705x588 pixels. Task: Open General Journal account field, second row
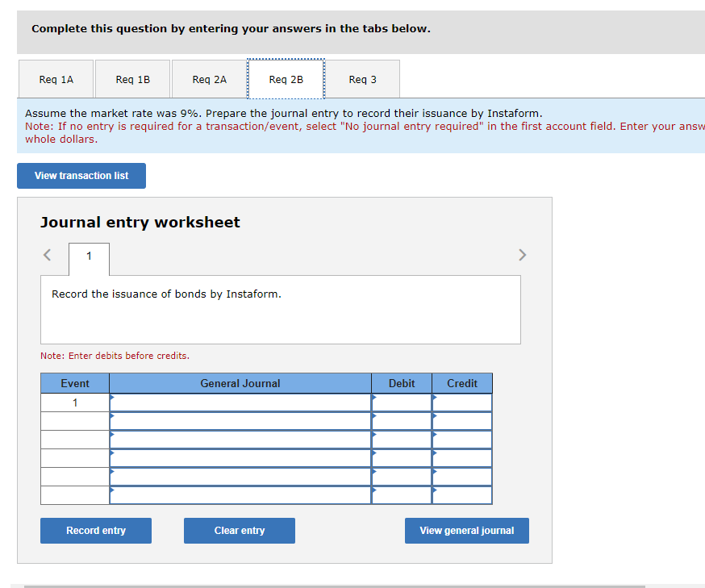point(240,421)
